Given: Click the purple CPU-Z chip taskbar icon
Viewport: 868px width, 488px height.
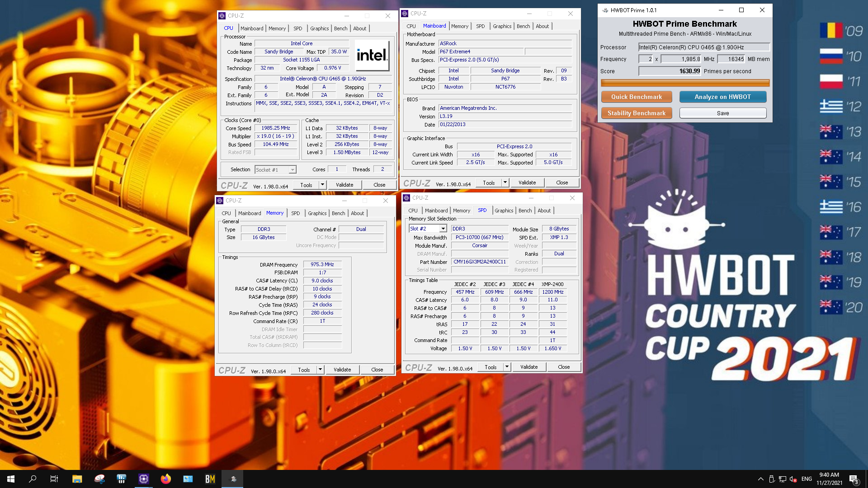Looking at the screenshot, I should (144, 479).
